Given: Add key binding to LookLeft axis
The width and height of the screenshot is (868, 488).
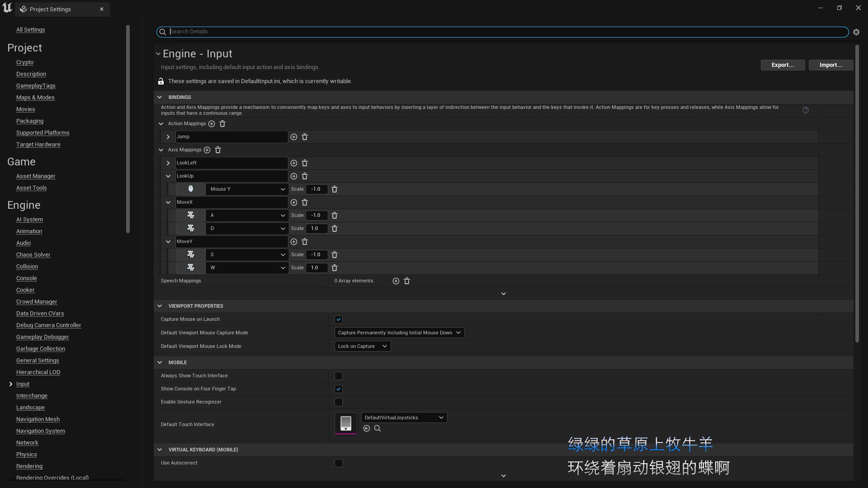Looking at the screenshot, I should tap(294, 163).
